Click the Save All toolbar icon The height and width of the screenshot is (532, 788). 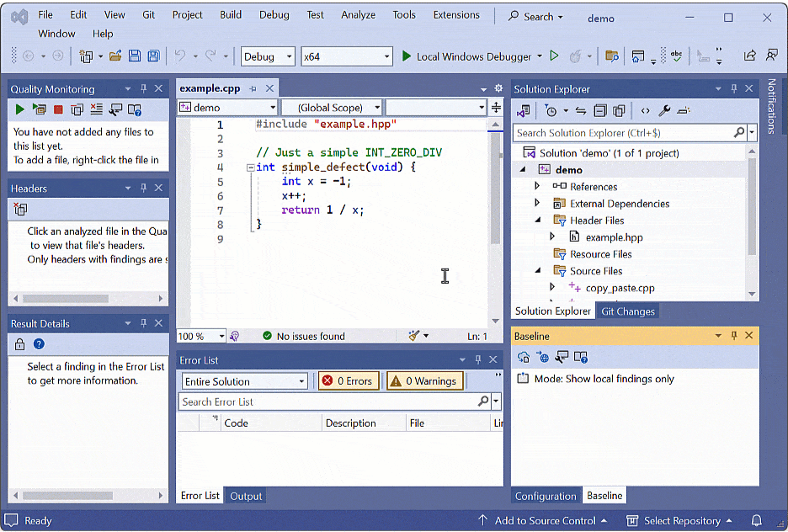pos(153,56)
